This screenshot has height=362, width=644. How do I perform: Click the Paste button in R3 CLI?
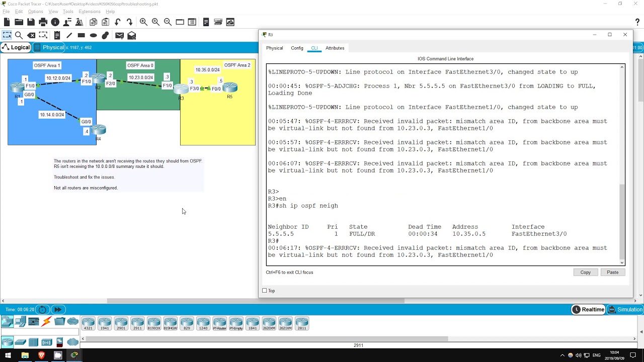pos(612,273)
